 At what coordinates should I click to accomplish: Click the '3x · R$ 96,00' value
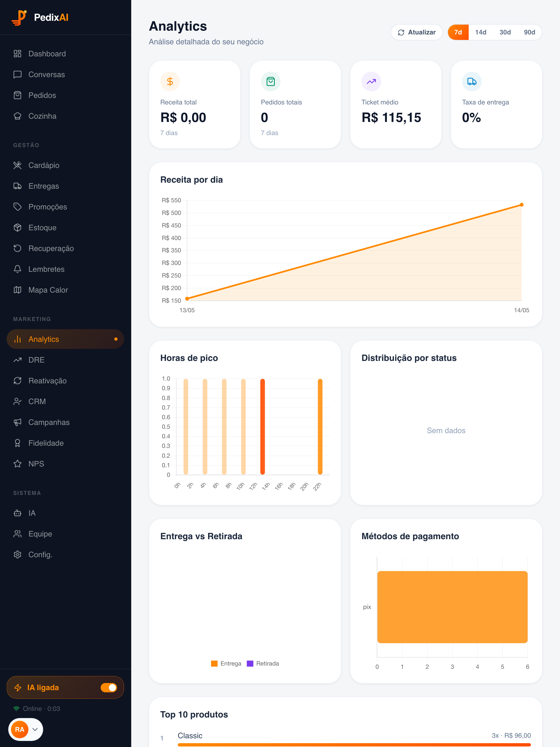[511, 736]
